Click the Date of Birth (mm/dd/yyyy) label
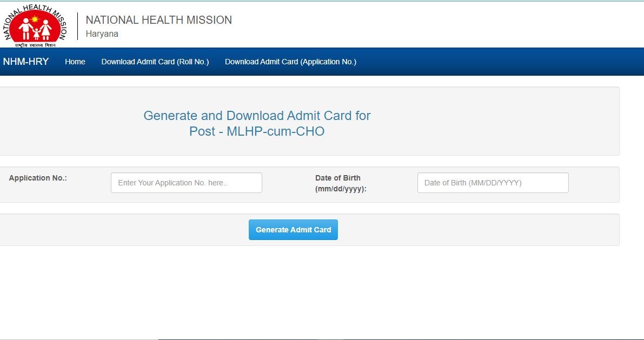The height and width of the screenshot is (340, 644). [341, 183]
